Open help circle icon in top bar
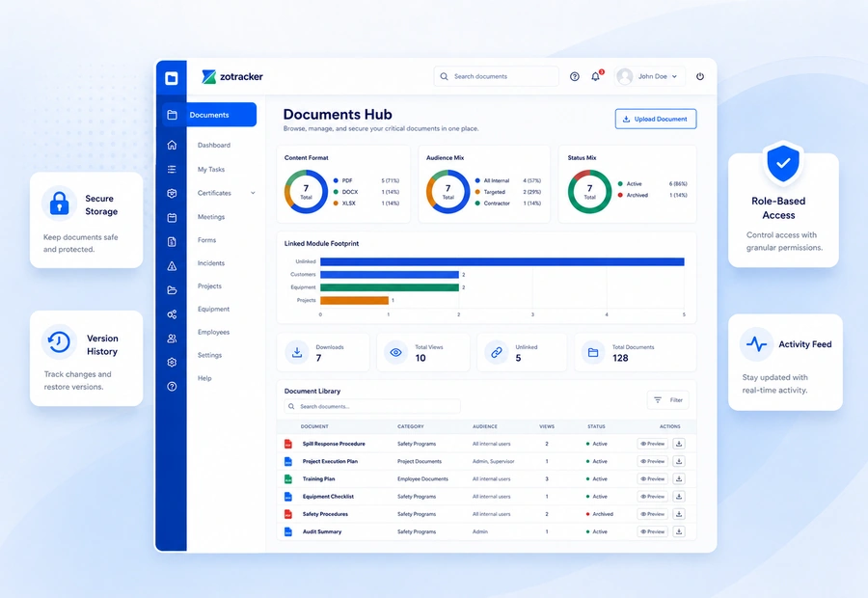 (x=575, y=76)
